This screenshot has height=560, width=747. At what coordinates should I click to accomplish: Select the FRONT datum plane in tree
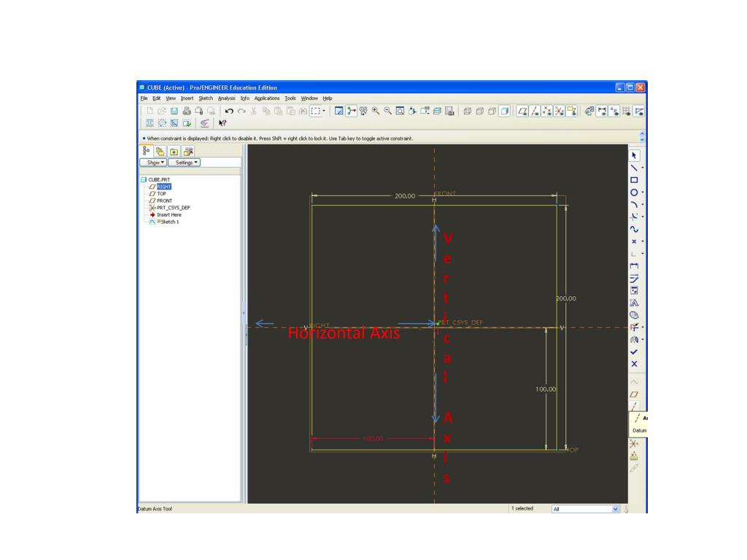(160, 201)
